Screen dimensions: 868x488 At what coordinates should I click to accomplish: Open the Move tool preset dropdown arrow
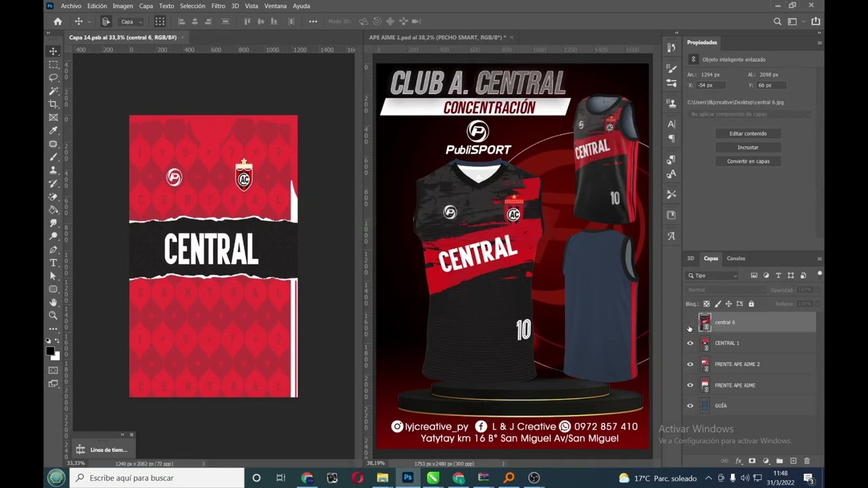click(x=89, y=22)
